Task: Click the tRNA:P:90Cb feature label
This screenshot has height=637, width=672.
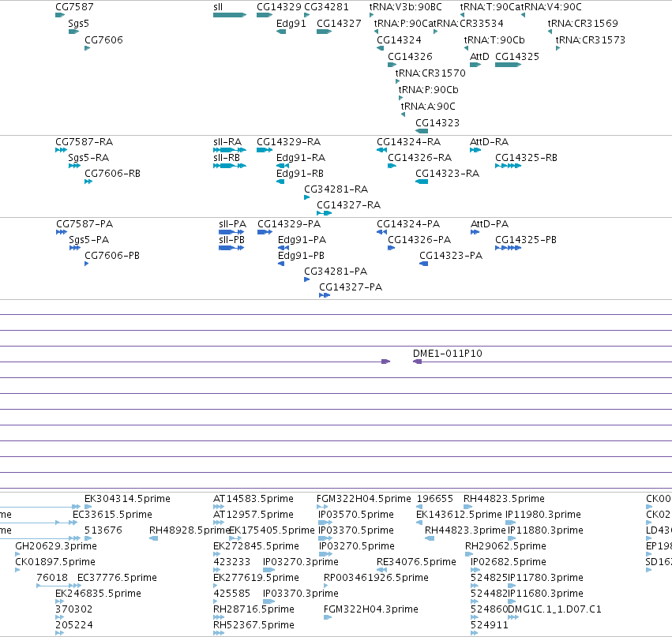Action: coord(429,89)
